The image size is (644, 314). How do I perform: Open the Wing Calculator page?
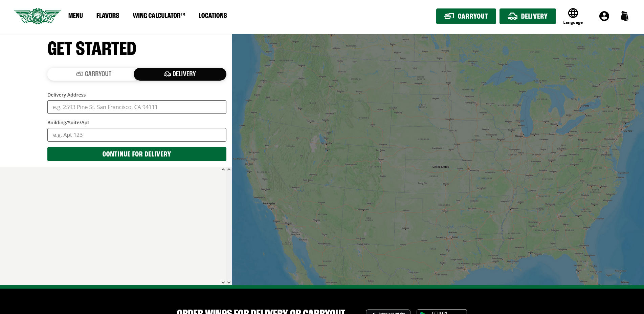pyautogui.click(x=159, y=16)
